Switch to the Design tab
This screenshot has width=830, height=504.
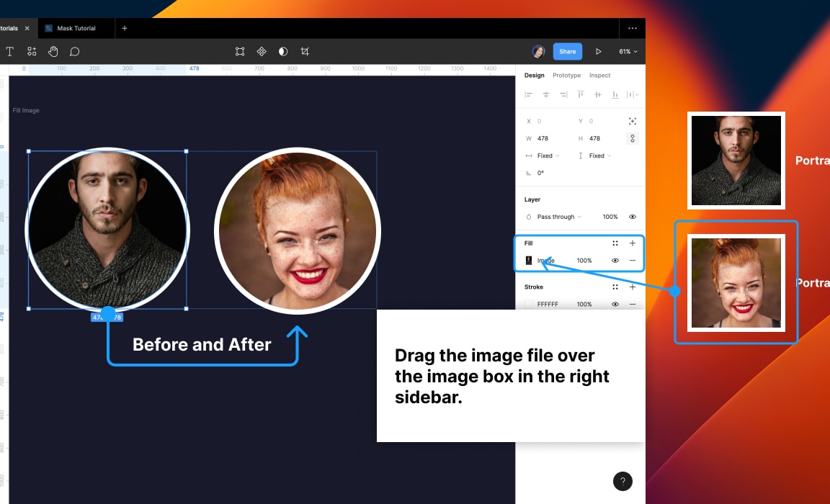(x=534, y=76)
